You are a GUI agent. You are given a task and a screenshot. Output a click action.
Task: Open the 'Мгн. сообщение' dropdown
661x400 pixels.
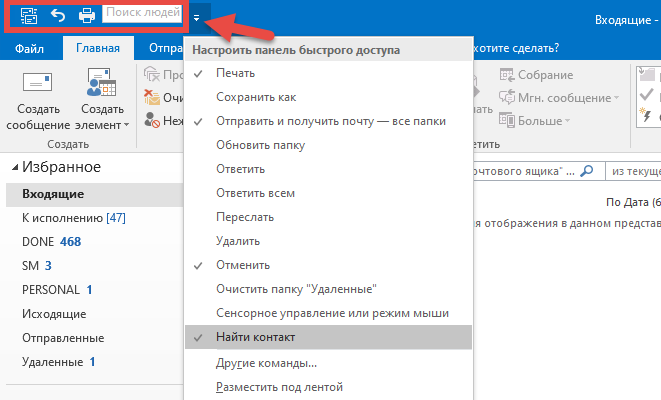[559, 98]
